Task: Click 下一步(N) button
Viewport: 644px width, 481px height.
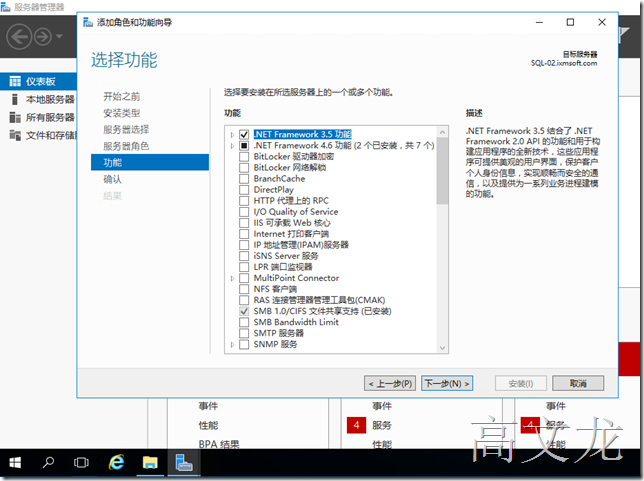Action: (447, 384)
